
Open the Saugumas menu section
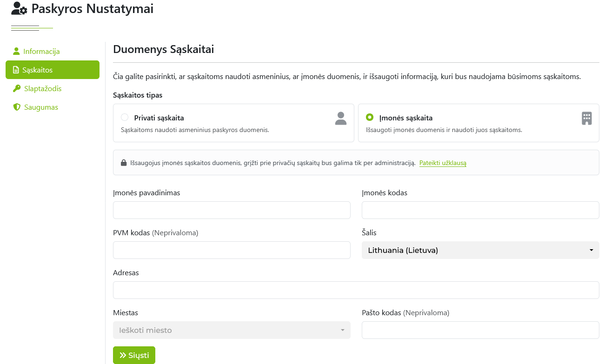[41, 107]
